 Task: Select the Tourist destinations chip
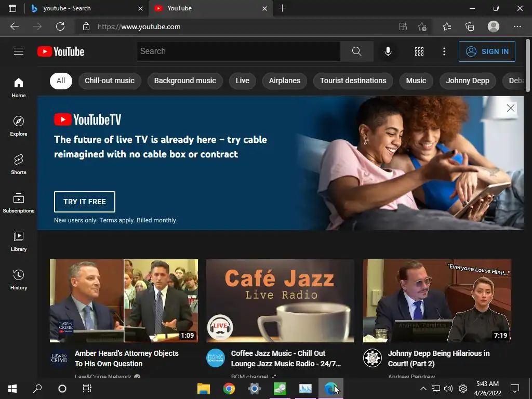point(353,81)
